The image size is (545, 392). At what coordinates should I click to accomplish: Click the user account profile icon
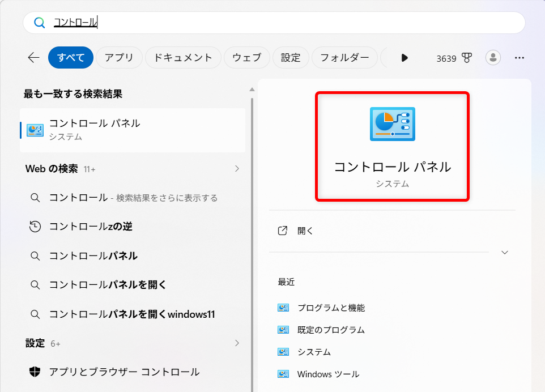[x=493, y=58]
